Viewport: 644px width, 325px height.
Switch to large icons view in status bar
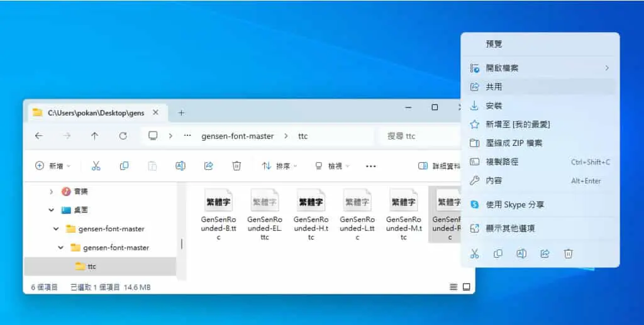[x=467, y=287]
